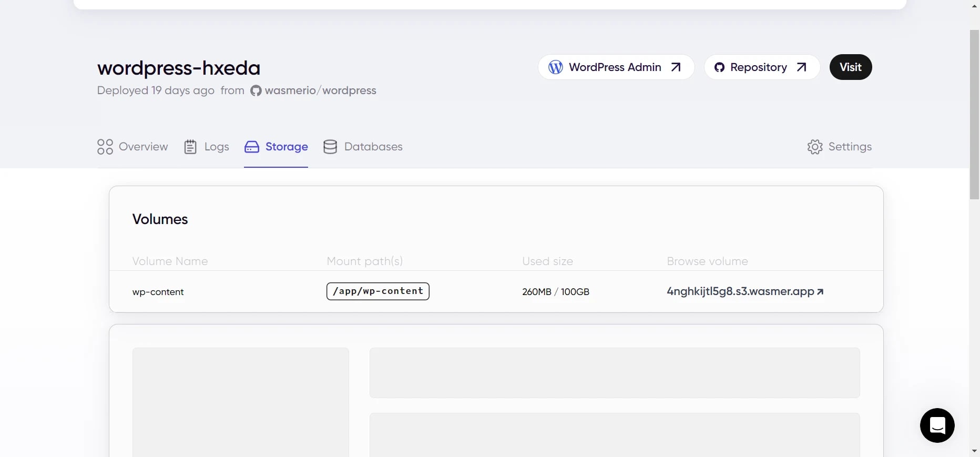Click the Storage drive icon
Viewport: 980px width, 457px height.
(252, 147)
